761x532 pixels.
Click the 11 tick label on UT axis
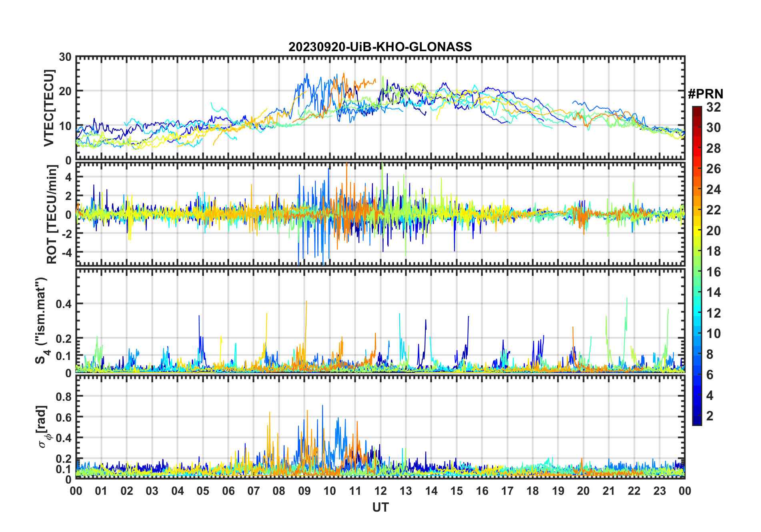[355, 491]
